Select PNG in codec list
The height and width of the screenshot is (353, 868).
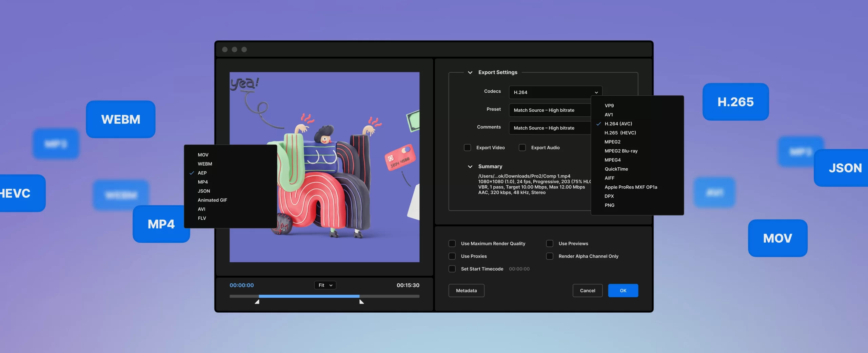coord(609,205)
